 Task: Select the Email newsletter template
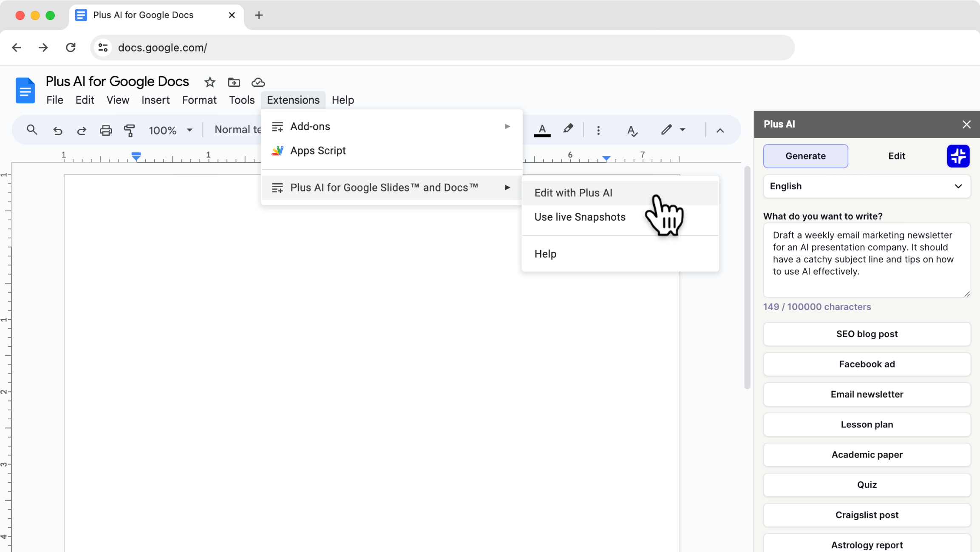tap(867, 394)
